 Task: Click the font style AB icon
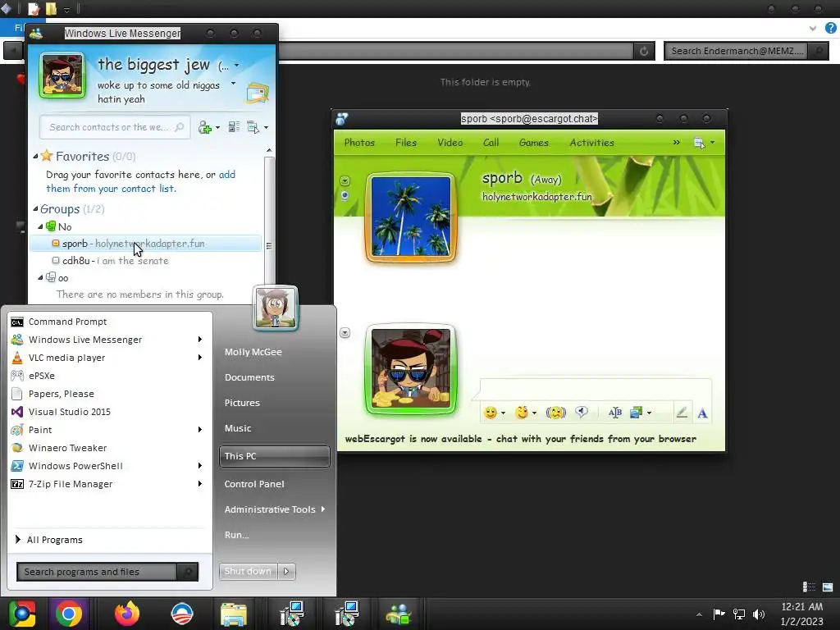click(x=615, y=413)
